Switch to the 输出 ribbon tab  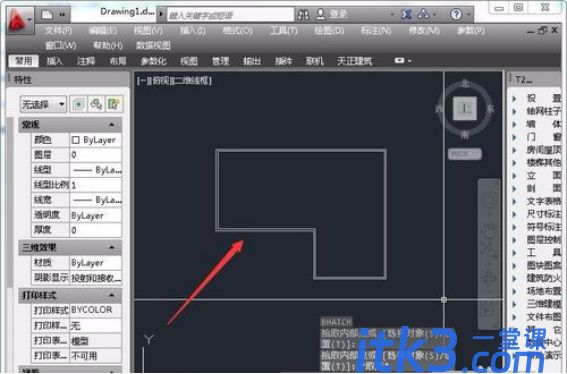point(252,61)
